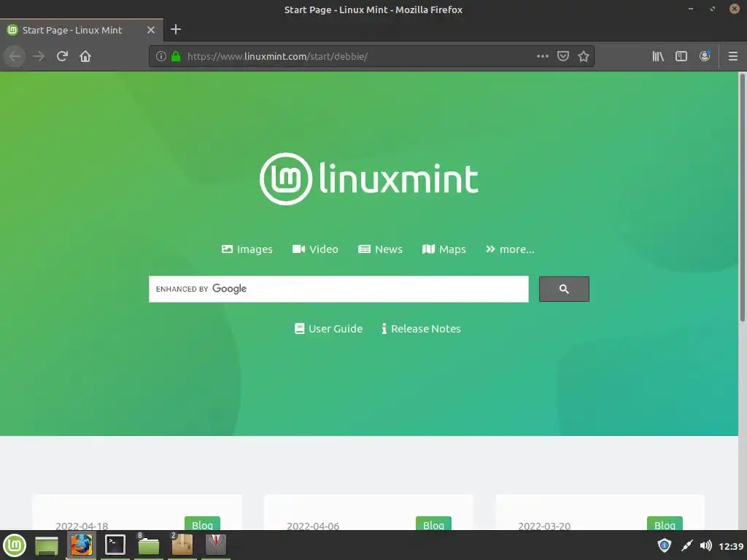This screenshot has width=747, height=560.
Task: Open the User Guide link
Action: click(329, 329)
